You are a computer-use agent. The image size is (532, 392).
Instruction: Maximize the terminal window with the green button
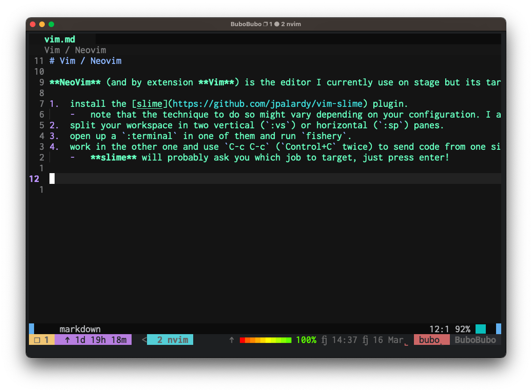(51, 24)
